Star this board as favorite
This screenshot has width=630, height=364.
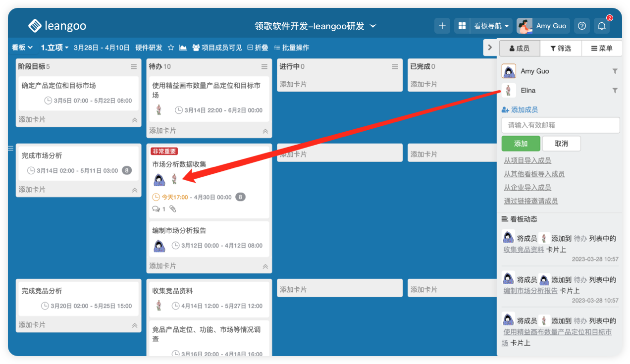coord(171,48)
